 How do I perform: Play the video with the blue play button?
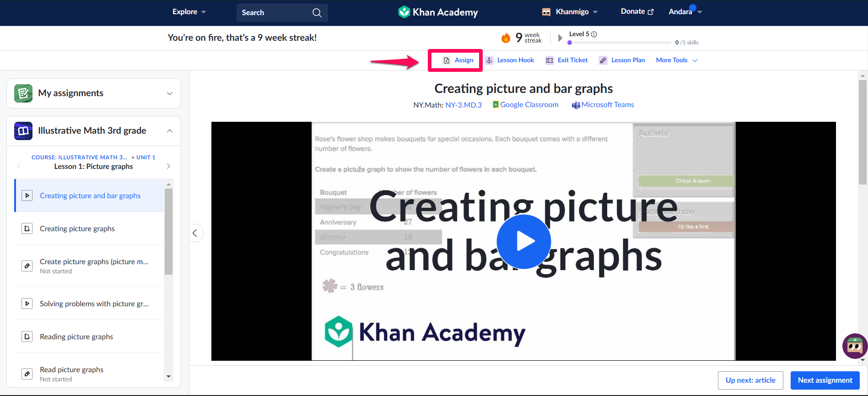pos(524,241)
